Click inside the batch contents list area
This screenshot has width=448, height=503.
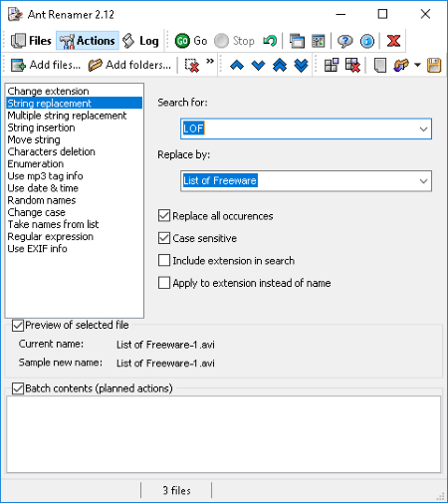pos(223,434)
